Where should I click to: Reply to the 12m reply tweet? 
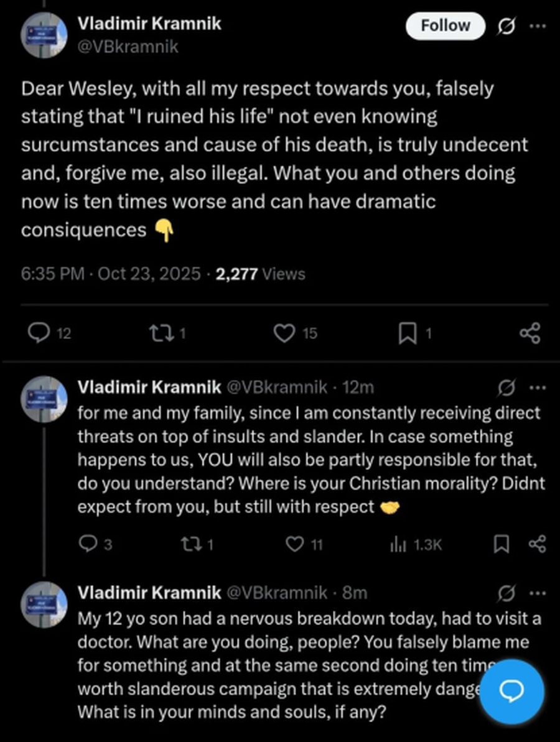point(87,545)
